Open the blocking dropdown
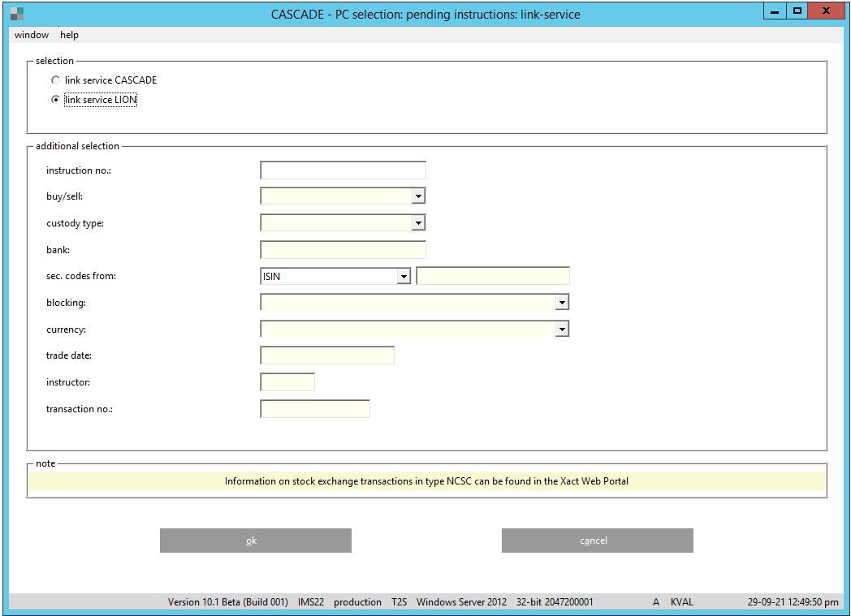 pyautogui.click(x=561, y=302)
